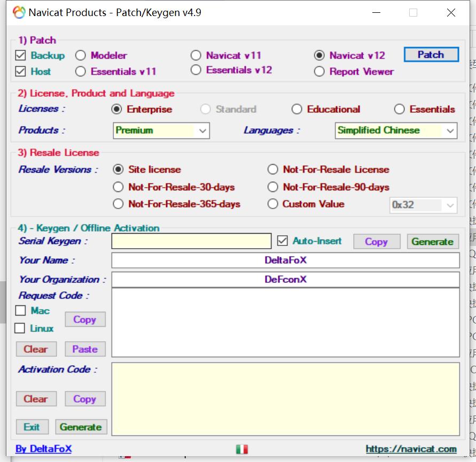
Task: Expand the Languages dropdown showing Simplified Chinese
Action: point(396,130)
